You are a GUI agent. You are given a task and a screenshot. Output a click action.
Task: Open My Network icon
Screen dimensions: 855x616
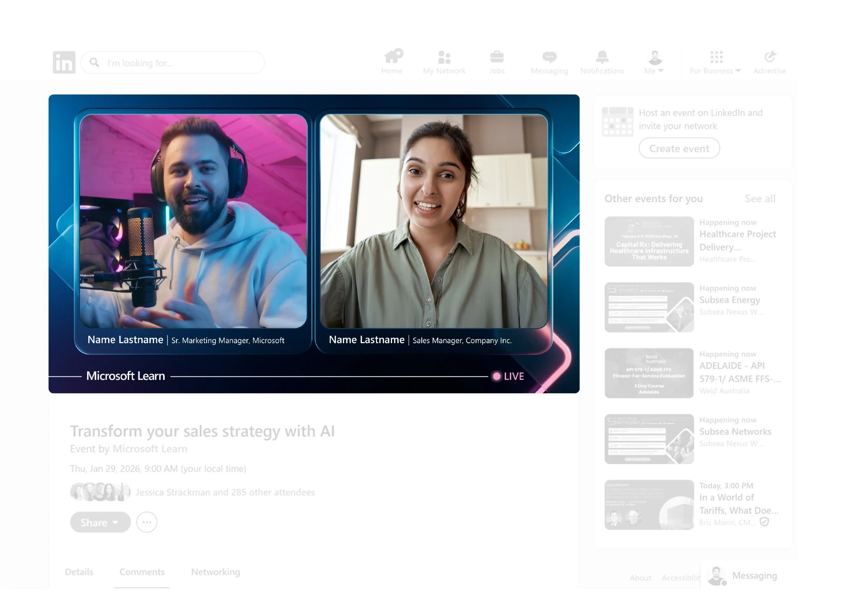pos(444,57)
